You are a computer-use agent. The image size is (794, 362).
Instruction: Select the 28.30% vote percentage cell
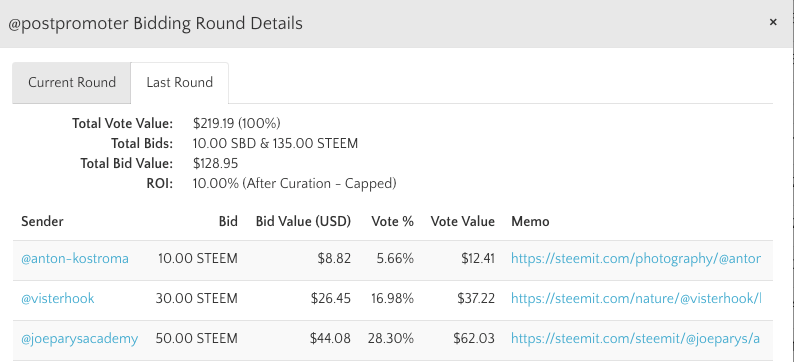(391, 338)
